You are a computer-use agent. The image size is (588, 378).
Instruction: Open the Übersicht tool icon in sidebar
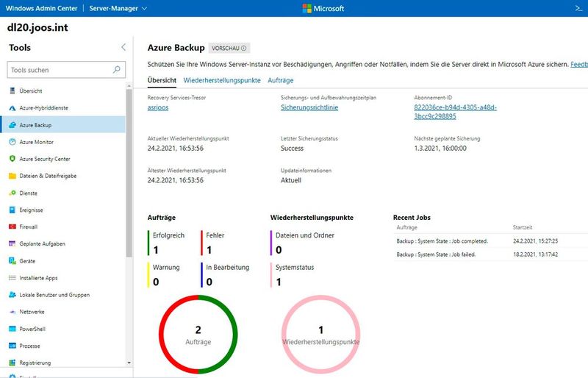tap(12, 90)
